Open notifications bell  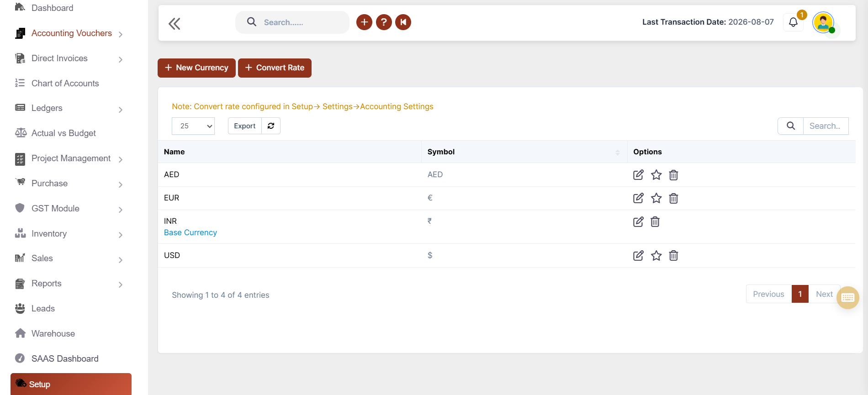[793, 22]
